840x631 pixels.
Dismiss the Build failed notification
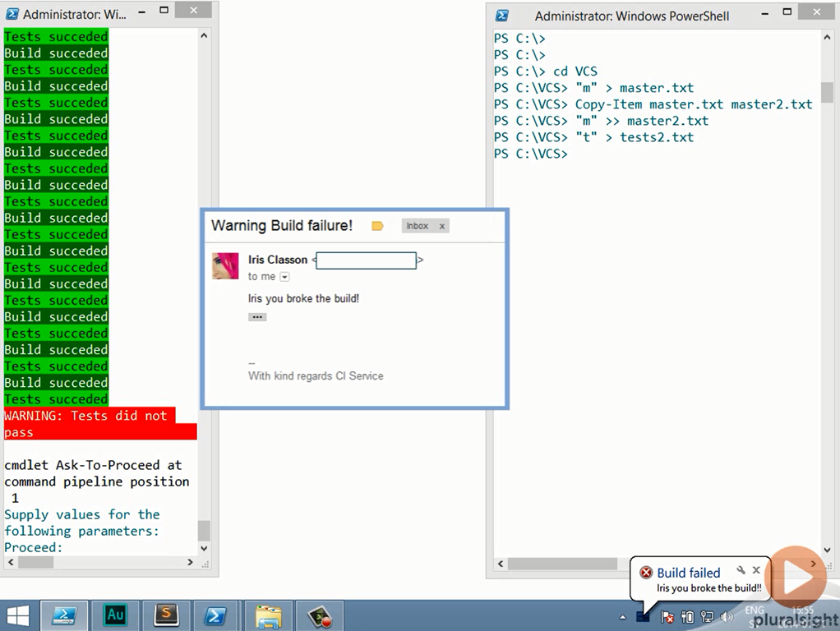click(756, 570)
